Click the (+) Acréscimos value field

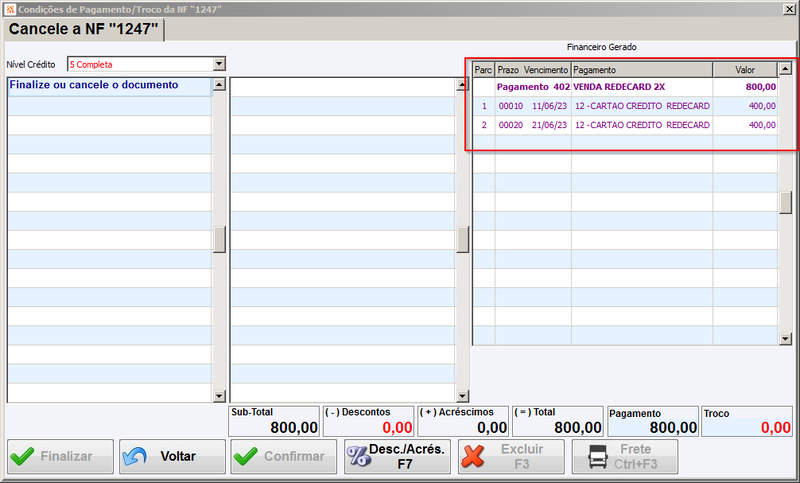point(463,421)
